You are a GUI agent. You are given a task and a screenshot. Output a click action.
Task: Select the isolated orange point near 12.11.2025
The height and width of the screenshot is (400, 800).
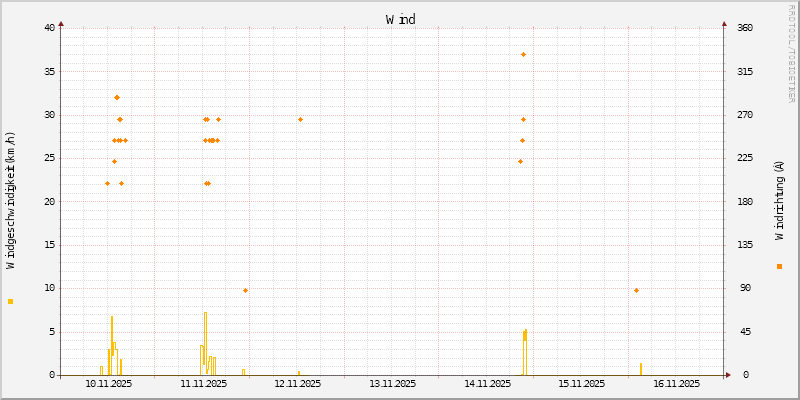[300, 119]
